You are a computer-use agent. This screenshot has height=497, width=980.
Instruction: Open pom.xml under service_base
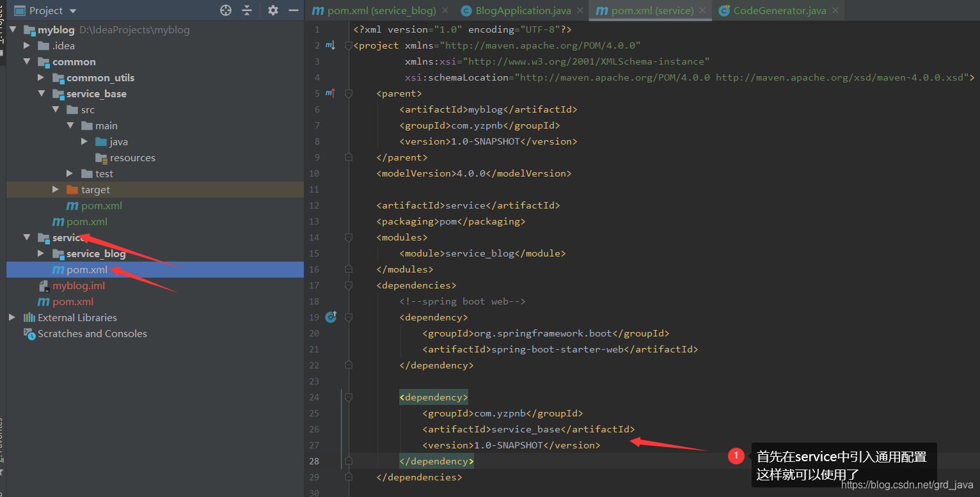pos(102,206)
